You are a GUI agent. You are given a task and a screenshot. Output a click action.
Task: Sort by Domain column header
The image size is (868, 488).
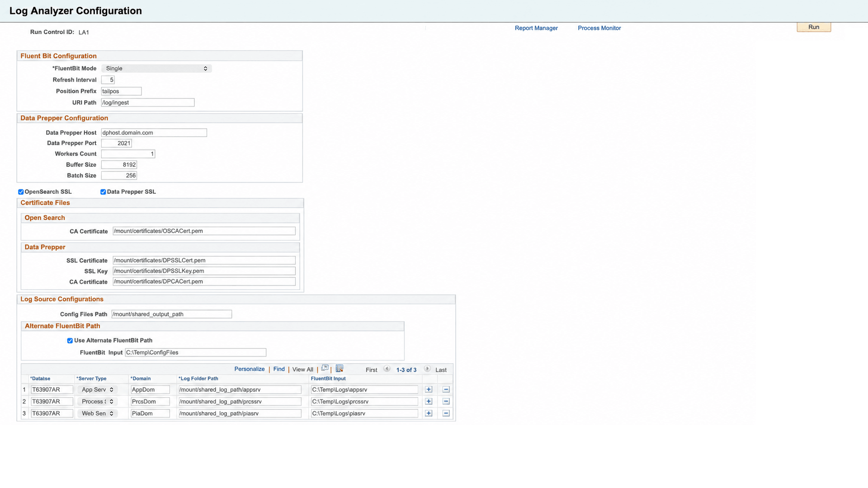[141, 379]
